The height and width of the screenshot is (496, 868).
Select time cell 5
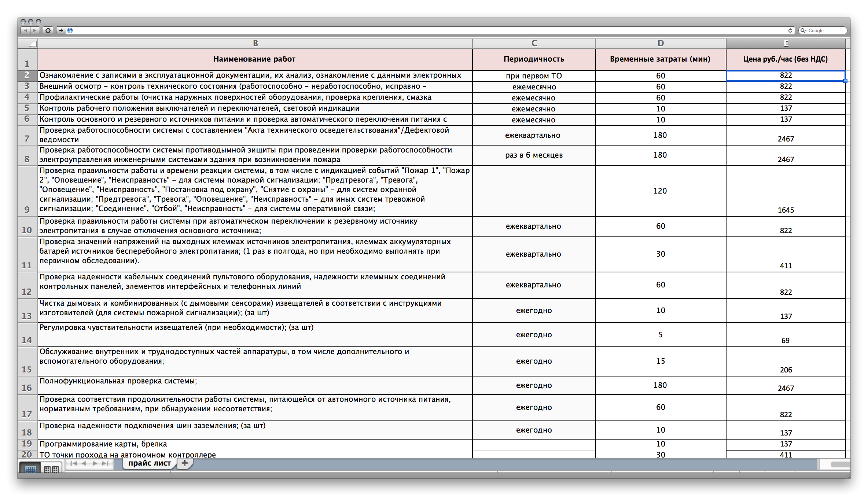661,335
